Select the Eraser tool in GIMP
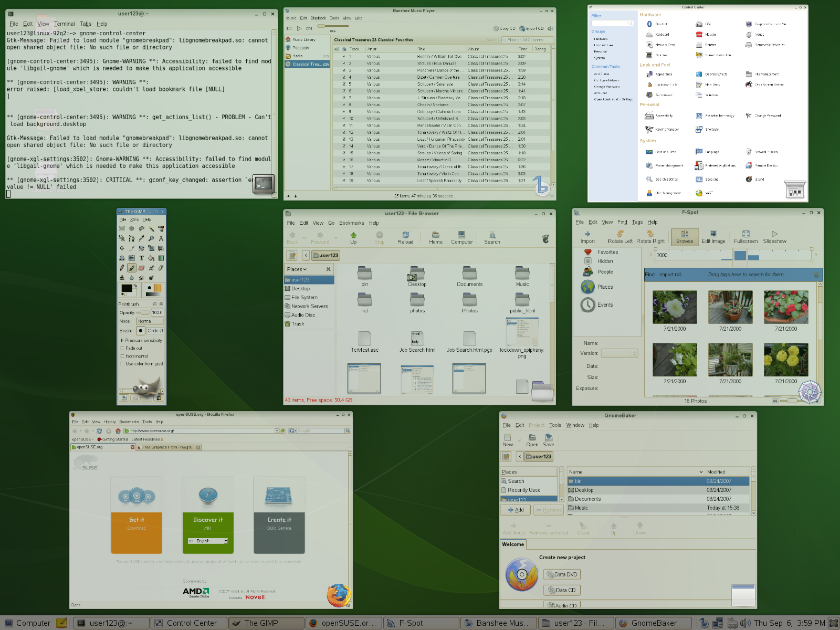840x630 pixels. point(141,268)
